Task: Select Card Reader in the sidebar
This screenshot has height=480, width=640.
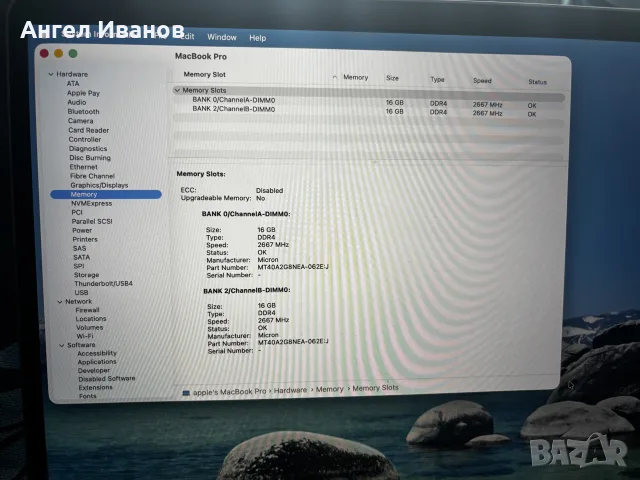Action: coord(89,130)
